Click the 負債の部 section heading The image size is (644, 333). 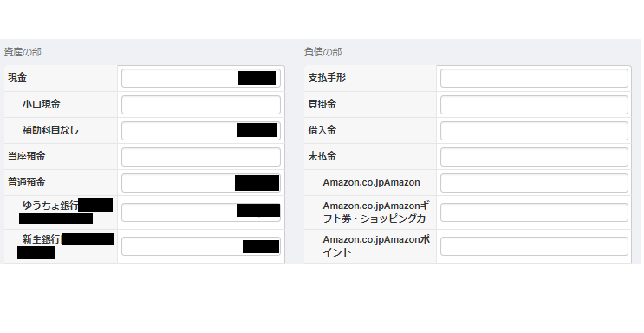(x=322, y=52)
